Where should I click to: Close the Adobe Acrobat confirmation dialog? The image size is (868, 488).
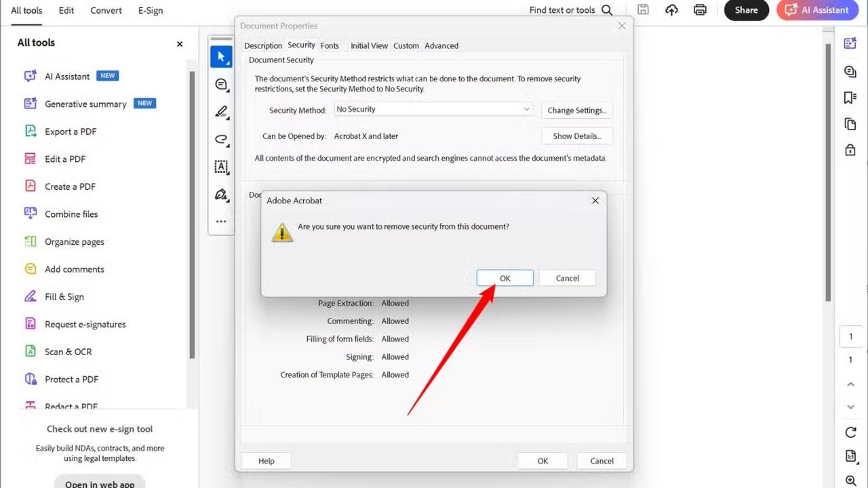595,201
